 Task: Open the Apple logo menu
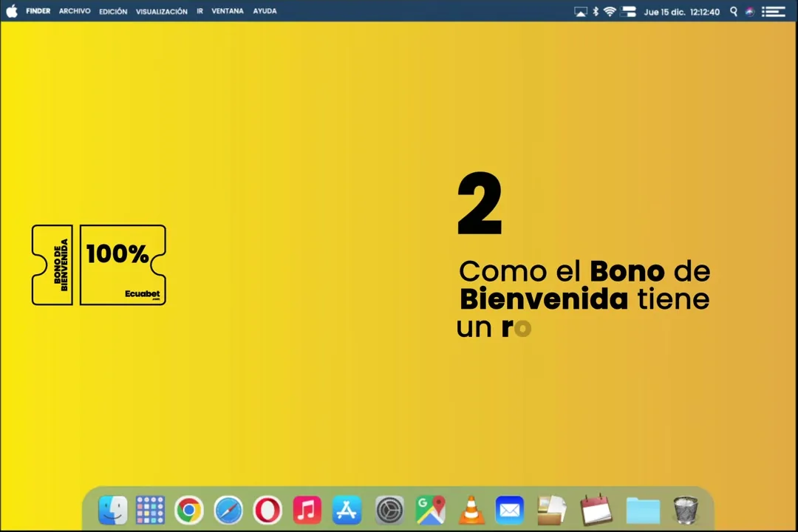point(12,10)
